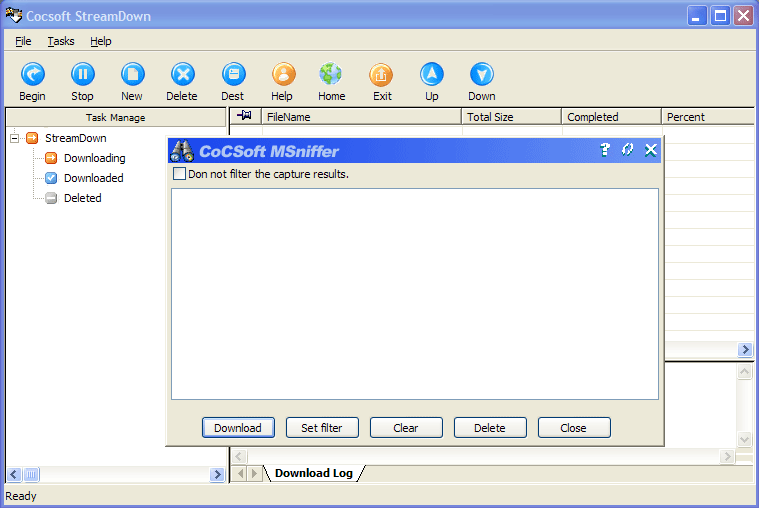Click the Begin toolbar icon
759x508 pixels.
pos(32,75)
